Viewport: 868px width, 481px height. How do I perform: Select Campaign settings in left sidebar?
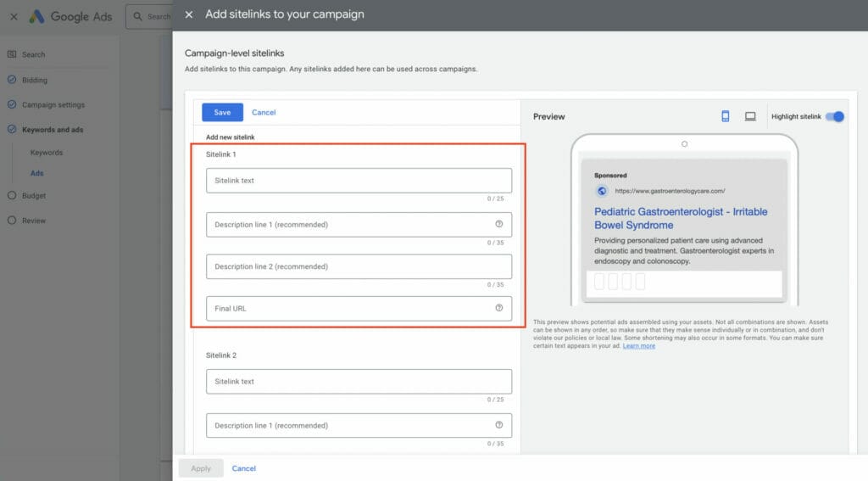point(53,105)
